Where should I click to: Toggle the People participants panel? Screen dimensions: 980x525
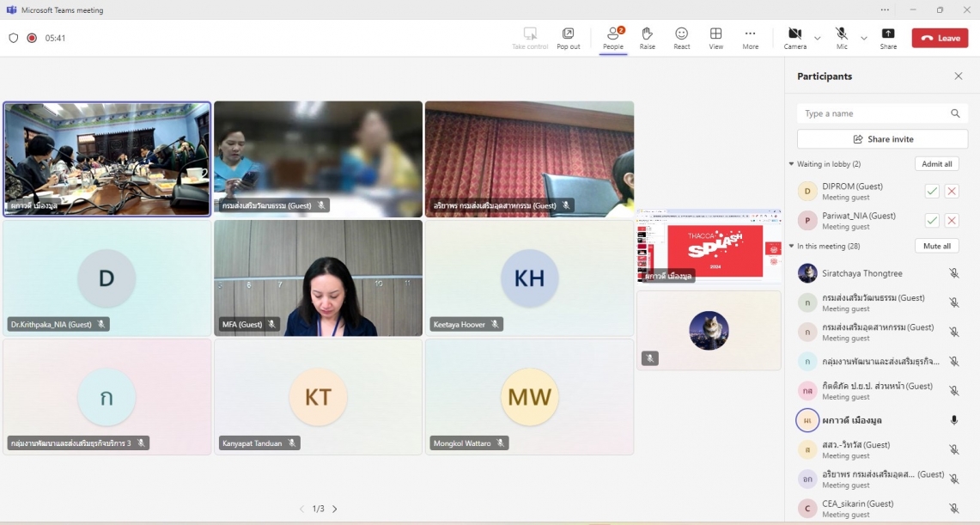[612, 38]
